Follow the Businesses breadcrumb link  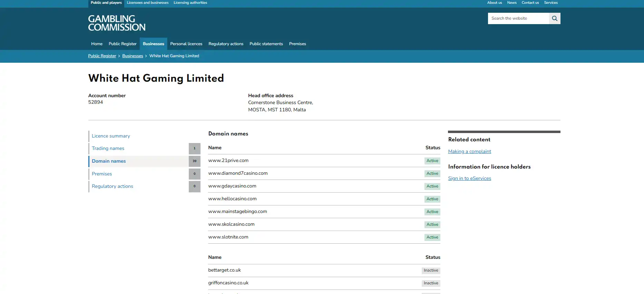(133, 56)
